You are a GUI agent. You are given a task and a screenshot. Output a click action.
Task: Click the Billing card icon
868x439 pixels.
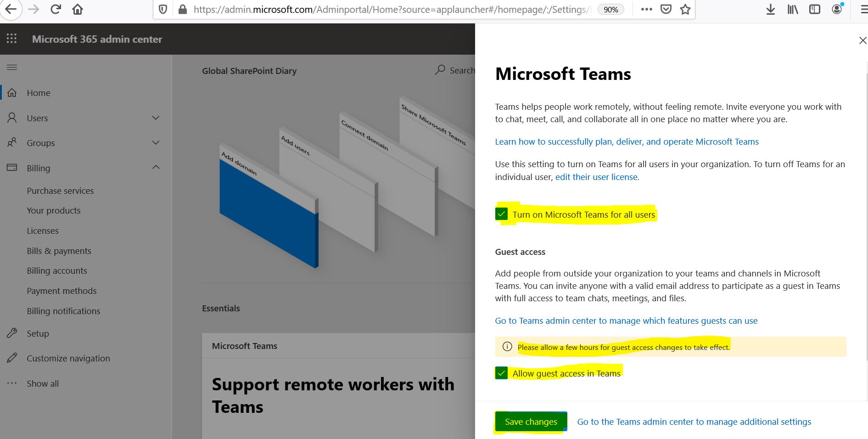(x=12, y=168)
